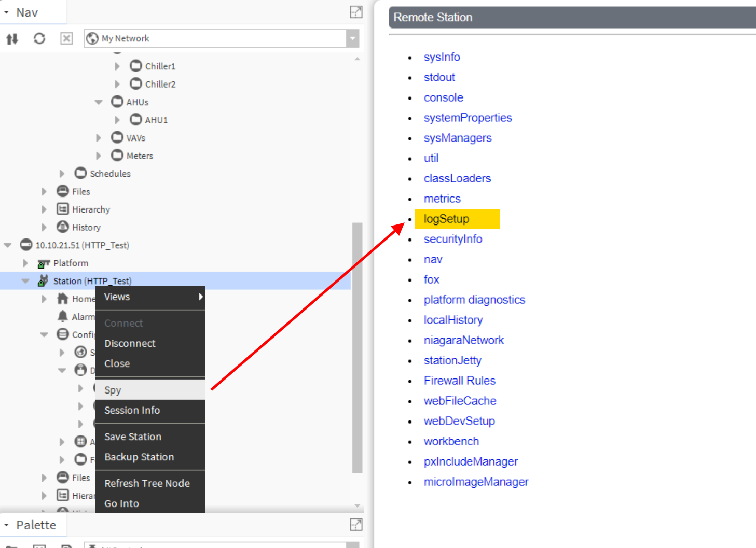Click the expand-panel icon on the Palette header
The height and width of the screenshot is (548, 756).
(x=356, y=525)
